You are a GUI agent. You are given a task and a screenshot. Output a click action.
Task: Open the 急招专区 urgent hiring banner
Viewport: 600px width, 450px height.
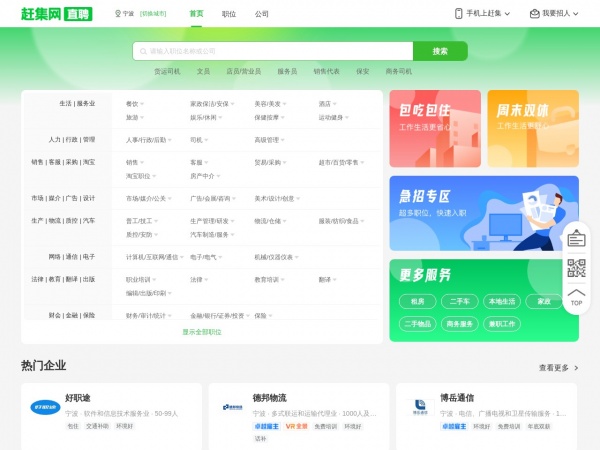483,212
